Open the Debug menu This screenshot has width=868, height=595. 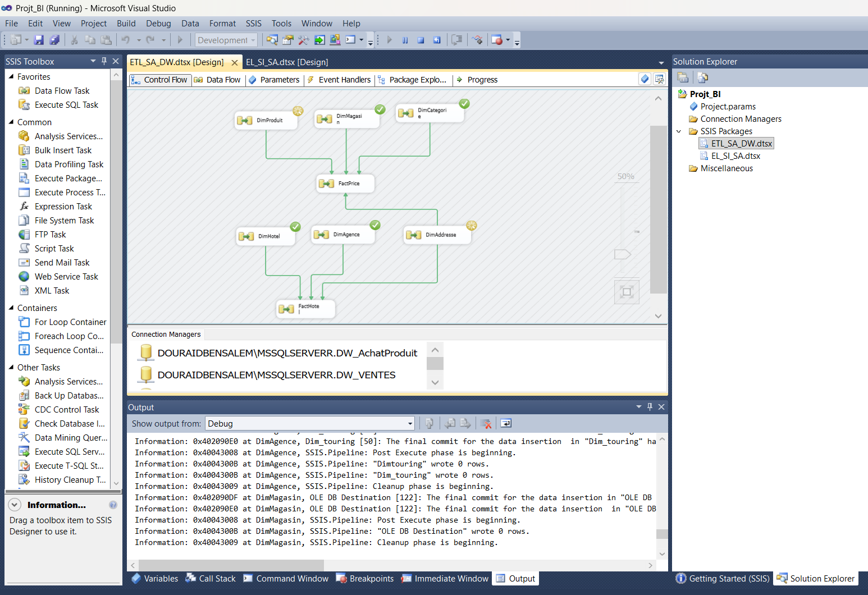point(158,24)
